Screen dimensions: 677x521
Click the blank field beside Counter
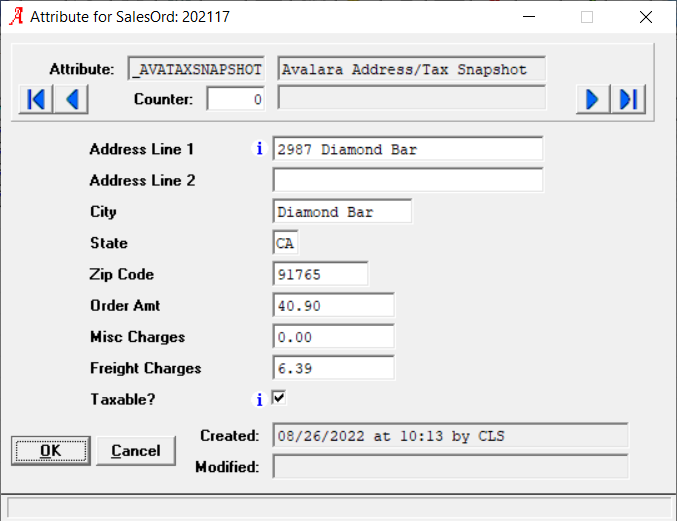point(411,98)
